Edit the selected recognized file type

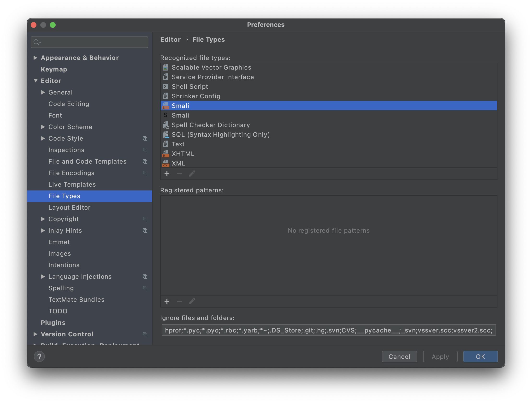click(192, 174)
